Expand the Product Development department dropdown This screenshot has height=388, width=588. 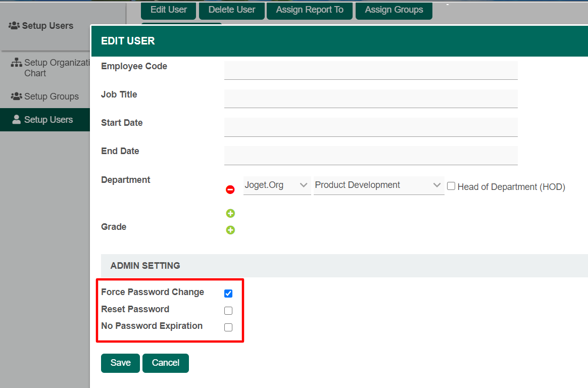point(378,185)
